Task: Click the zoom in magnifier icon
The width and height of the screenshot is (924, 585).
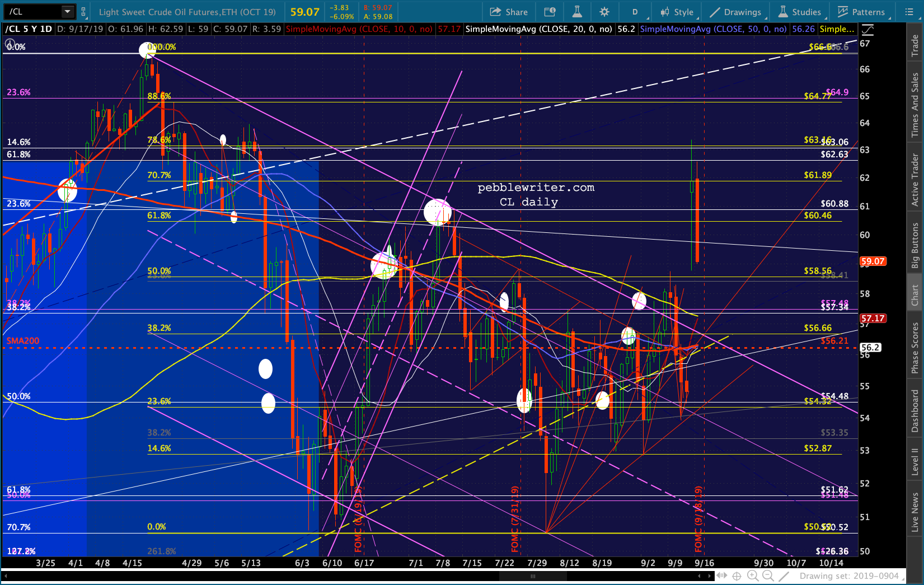Action: pyautogui.click(x=753, y=575)
